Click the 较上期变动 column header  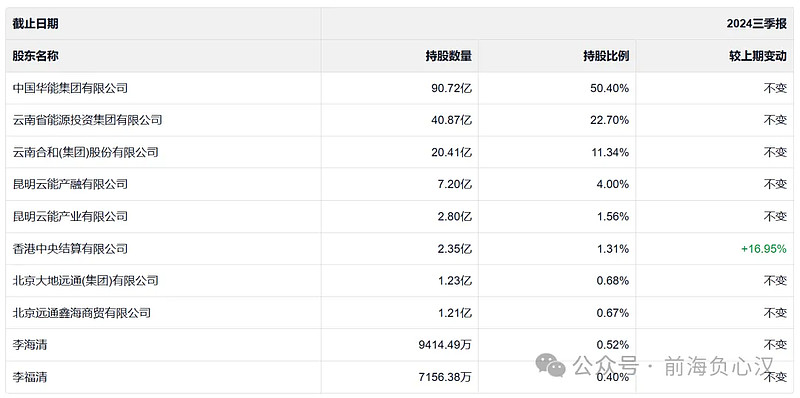coord(715,56)
